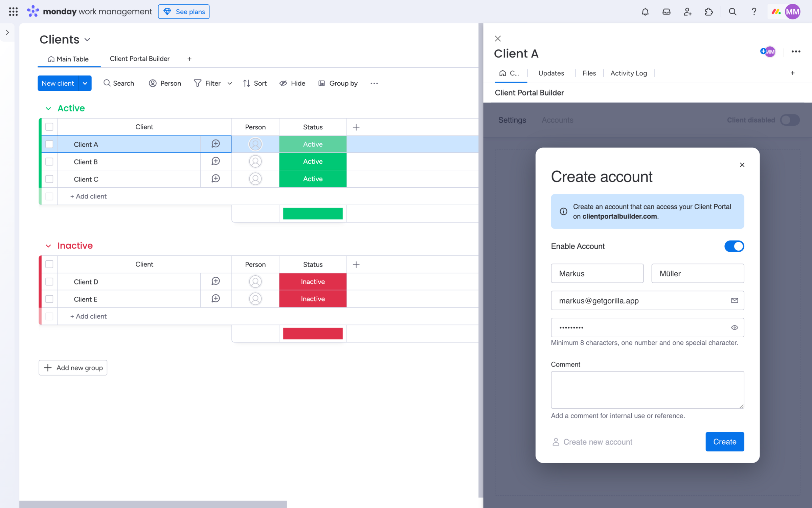Toggle the Enable Account switch
Screen dimensions: 812x508
pyautogui.click(x=734, y=246)
